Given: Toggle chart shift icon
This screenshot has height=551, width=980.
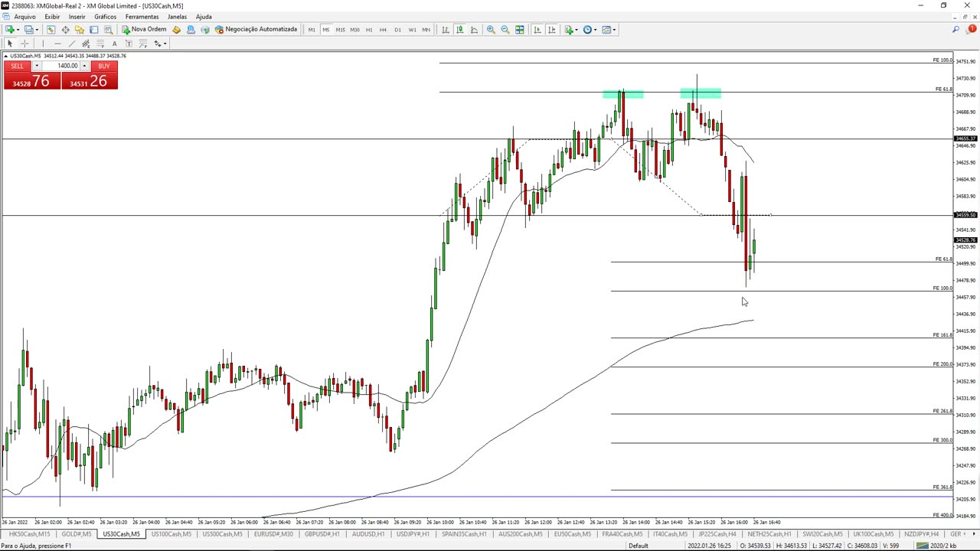Looking at the screenshot, I should (551, 30).
